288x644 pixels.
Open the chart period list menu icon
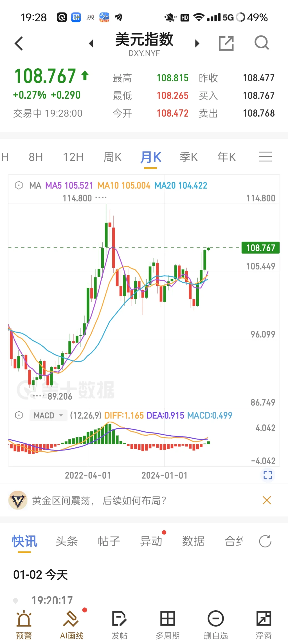tap(265, 157)
